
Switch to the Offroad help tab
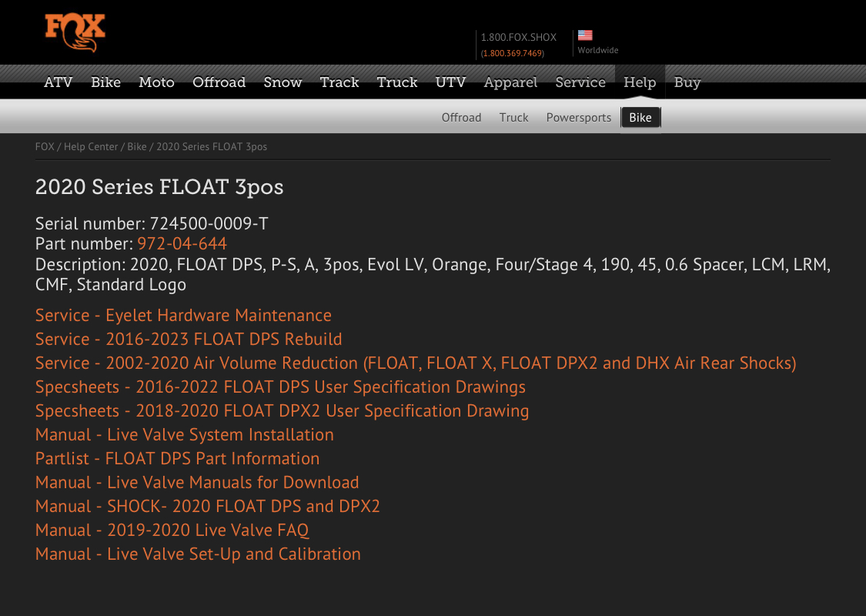pyautogui.click(x=461, y=118)
